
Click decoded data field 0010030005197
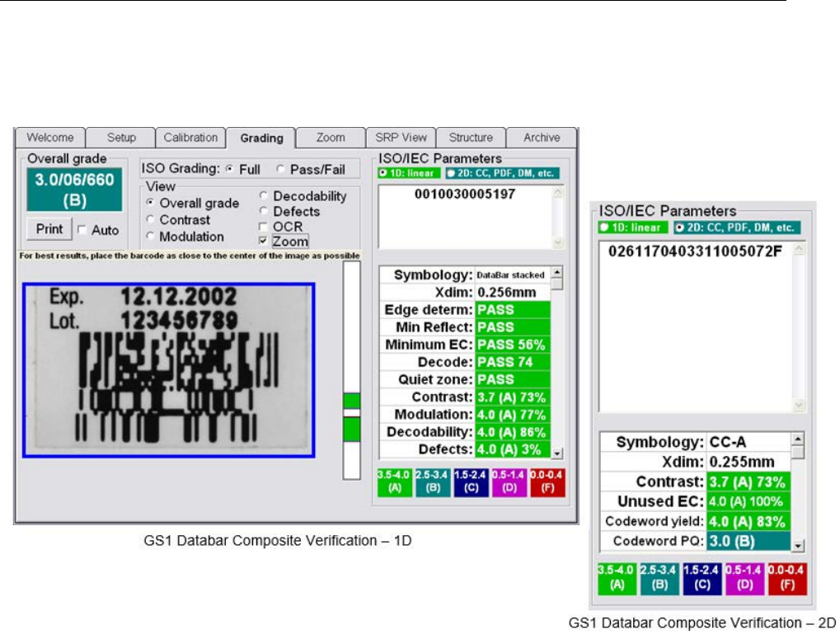465,216
